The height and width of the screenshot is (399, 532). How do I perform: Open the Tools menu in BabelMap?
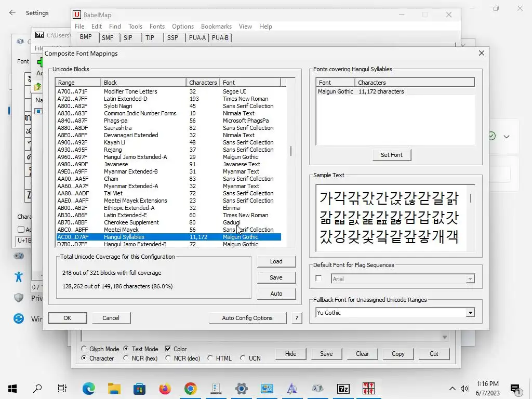(x=135, y=26)
